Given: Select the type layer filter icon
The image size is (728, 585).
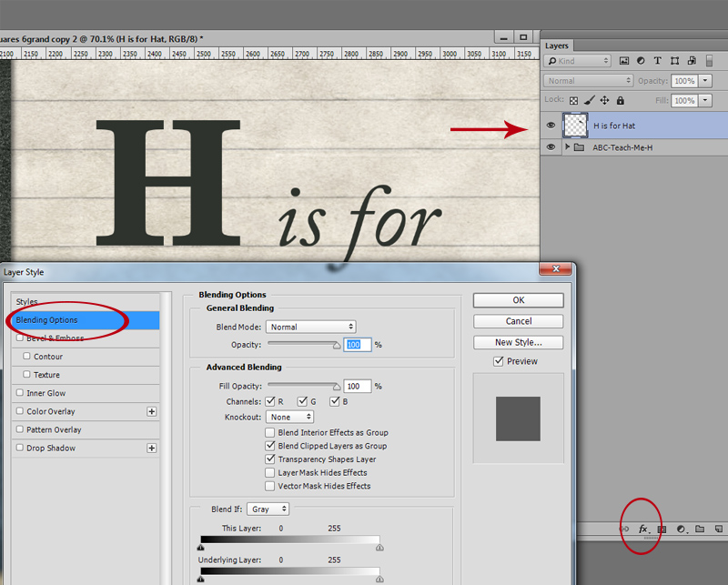Looking at the screenshot, I should point(657,61).
